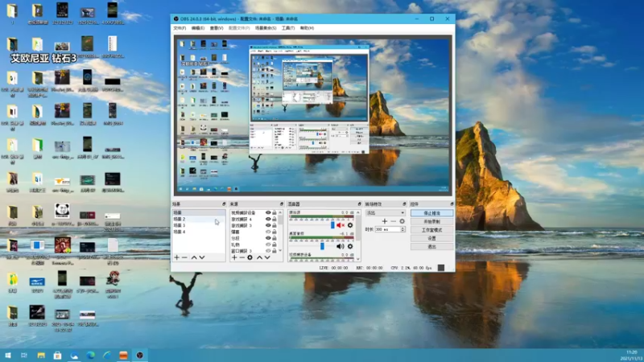
Task: Add a new scene with the plus icon
Action: [176, 257]
